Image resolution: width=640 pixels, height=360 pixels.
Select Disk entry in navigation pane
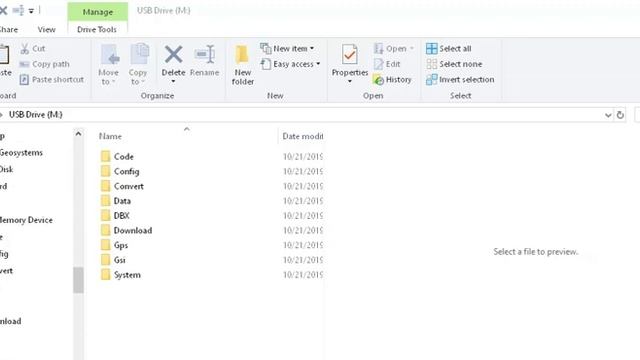click(x=7, y=169)
